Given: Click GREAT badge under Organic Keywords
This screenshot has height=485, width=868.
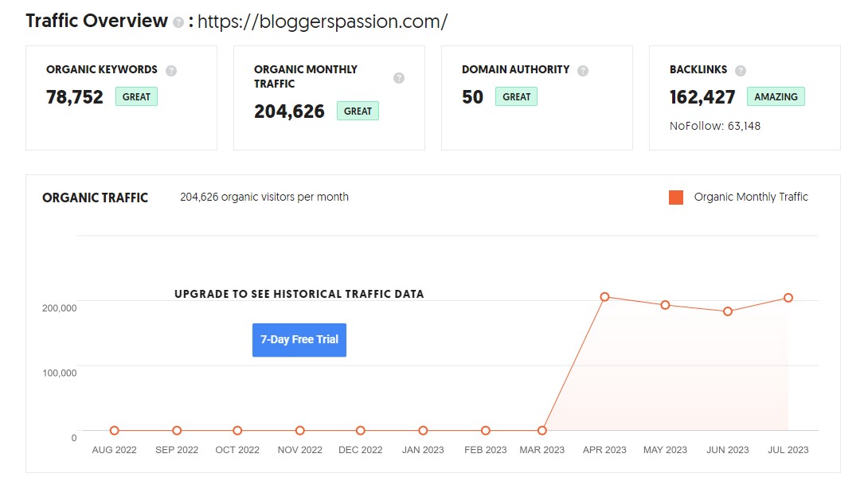Looking at the screenshot, I should 136,96.
